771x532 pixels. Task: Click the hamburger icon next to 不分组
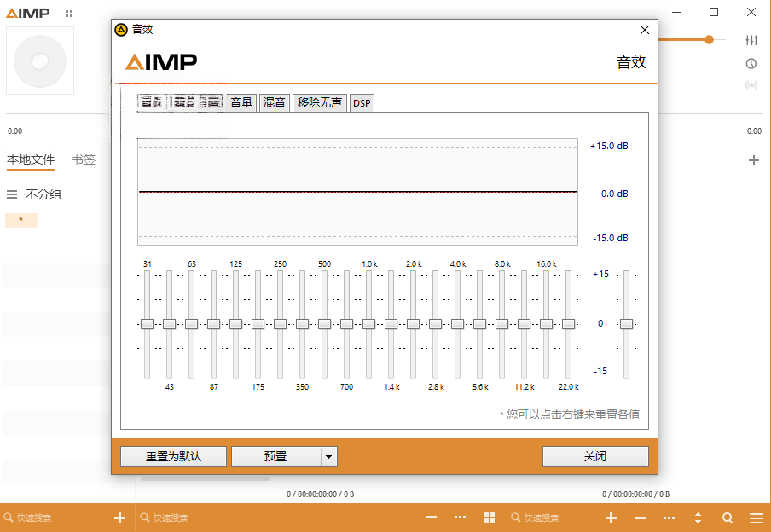click(x=12, y=194)
